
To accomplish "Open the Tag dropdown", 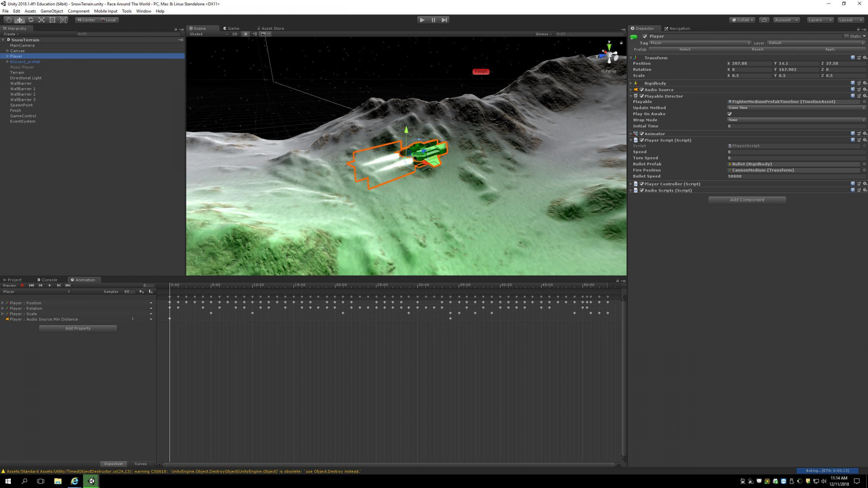I will [x=700, y=43].
